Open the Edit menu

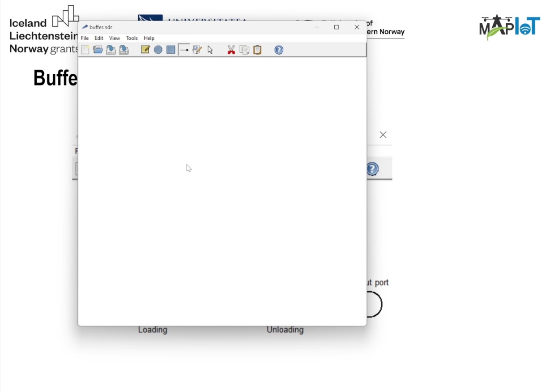point(99,38)
